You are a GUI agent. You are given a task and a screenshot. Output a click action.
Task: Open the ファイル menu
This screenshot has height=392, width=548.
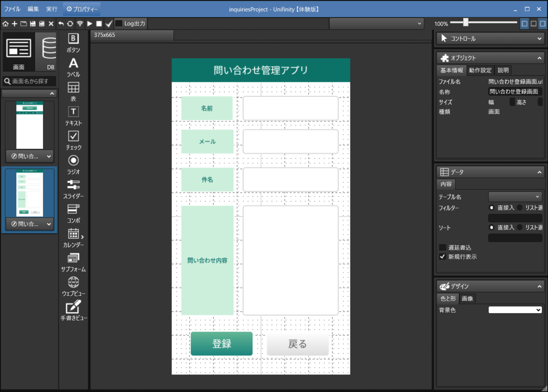click(12, 9)
